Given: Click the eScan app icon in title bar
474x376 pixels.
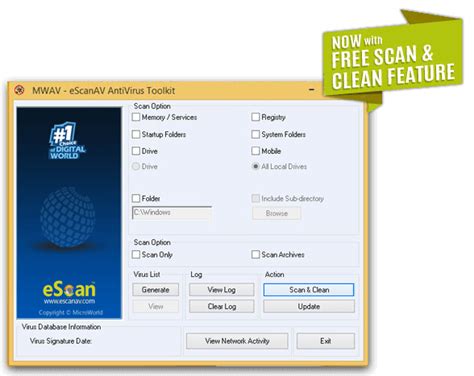Looking at the screenshot, I should pyautogui.click(x=19, y=90).
